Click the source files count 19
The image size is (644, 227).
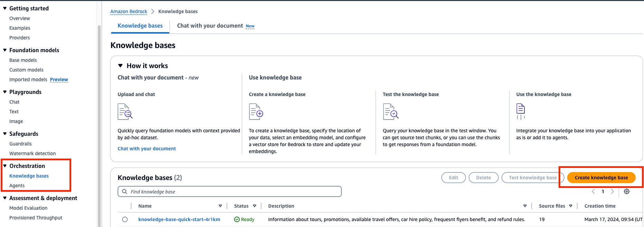542,219
